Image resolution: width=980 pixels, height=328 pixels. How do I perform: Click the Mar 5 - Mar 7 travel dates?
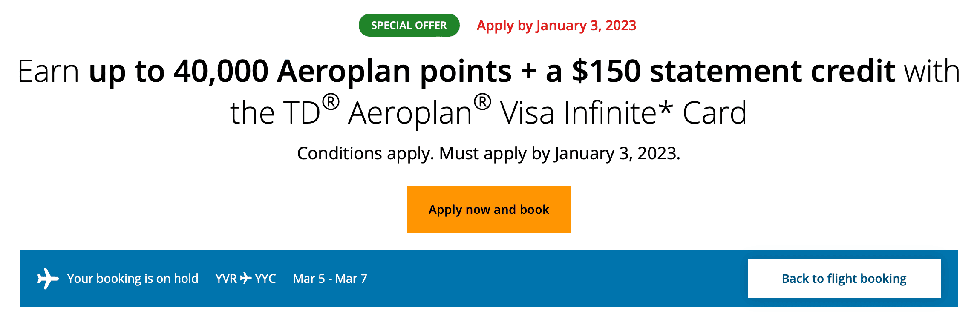click(330, 279)
